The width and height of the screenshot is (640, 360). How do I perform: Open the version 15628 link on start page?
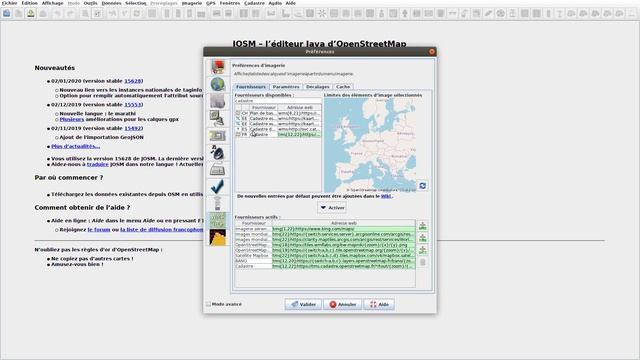133,81
